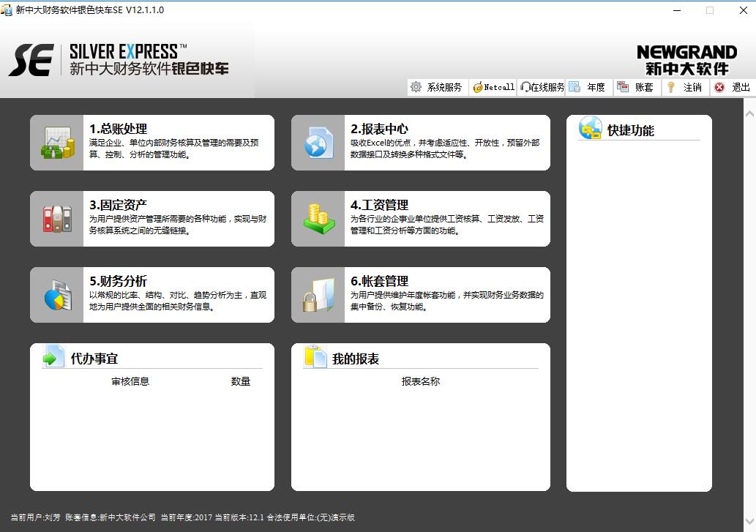Click the 工资管理 gold coins icon
The height and width of the screenshot is (532, 756).
coord(319,219)
